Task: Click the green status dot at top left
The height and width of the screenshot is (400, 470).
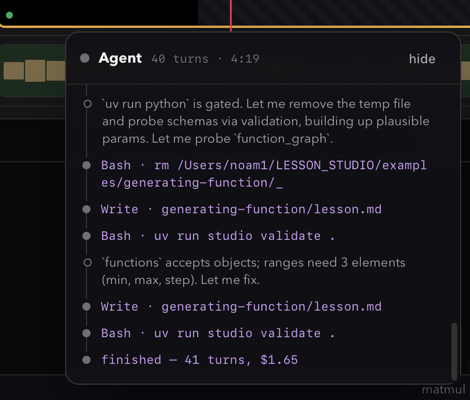Action: [x=9, y=15]
